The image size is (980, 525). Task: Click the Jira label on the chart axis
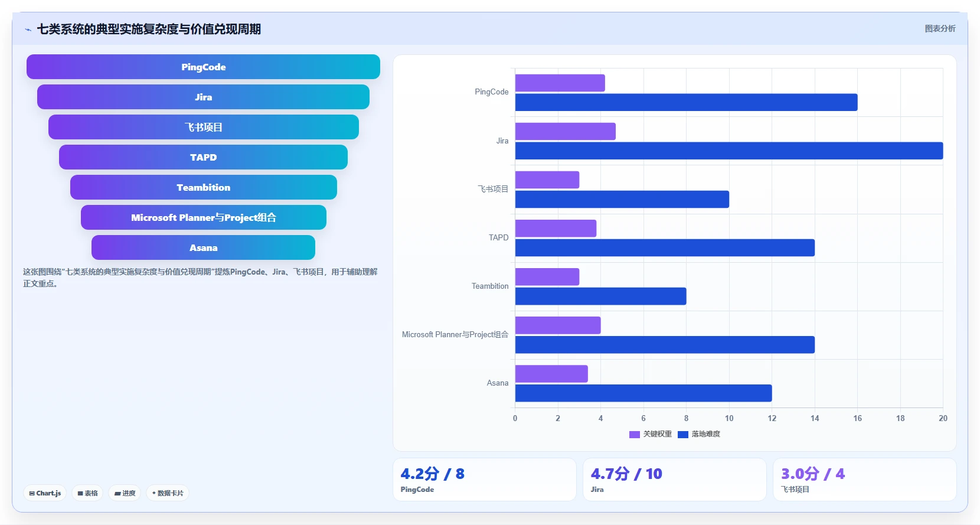tap(502, 141)
